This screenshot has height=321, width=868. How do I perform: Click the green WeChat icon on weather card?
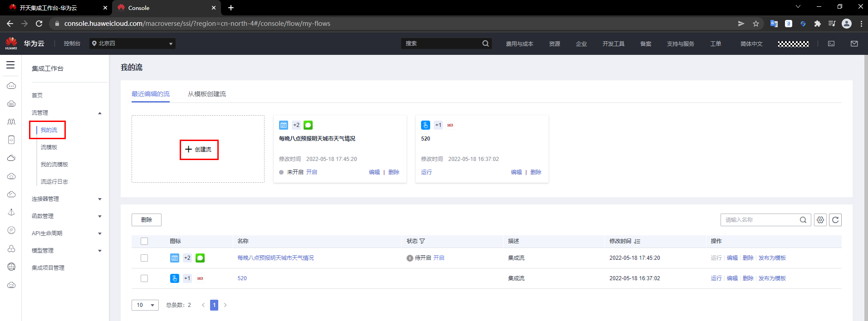(308, 125)
